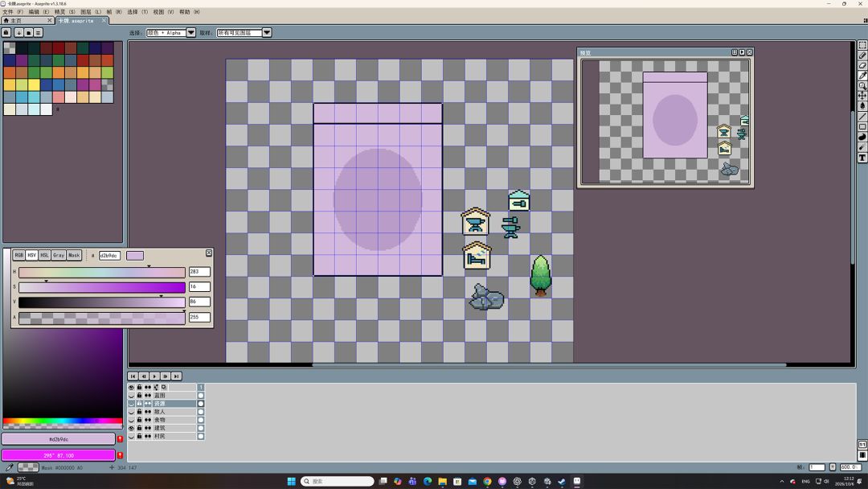Image resolution: width=868 pixels, height=489 pixels.
Task: Select the Eraser tool
Action: tap(862, 65)
